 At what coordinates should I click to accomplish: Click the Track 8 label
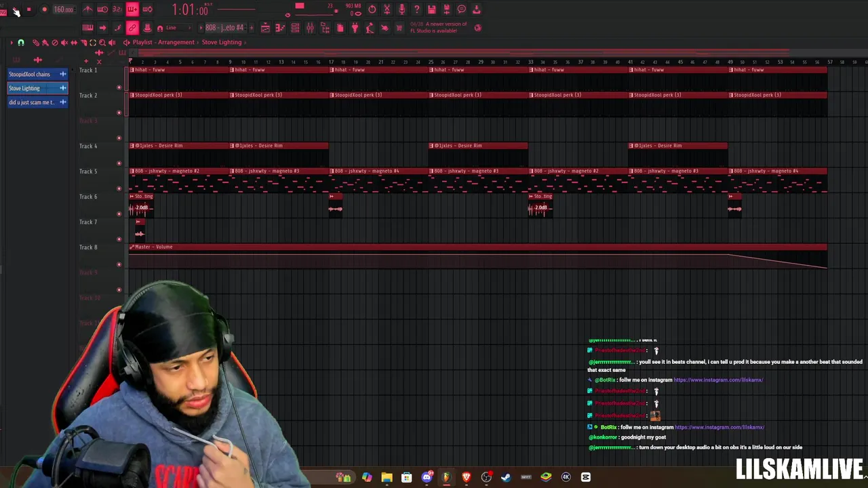88,247
